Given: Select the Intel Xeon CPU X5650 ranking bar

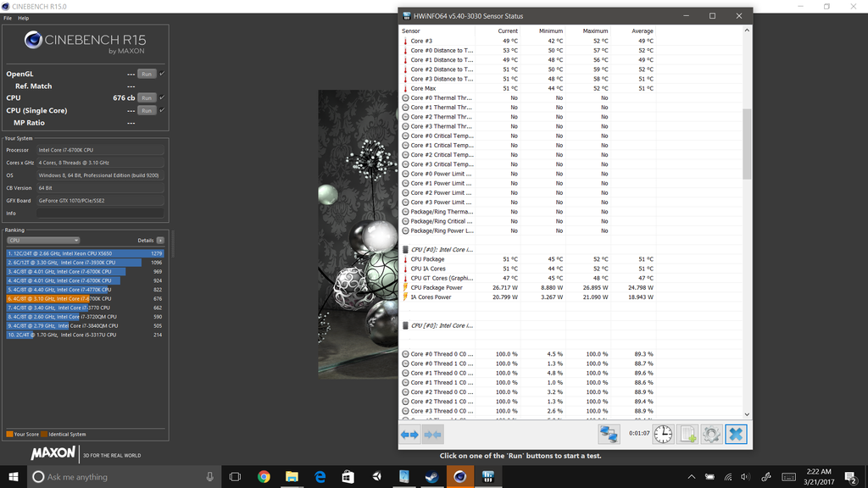Looking at the screenshot, I should [x=86, y=253].
